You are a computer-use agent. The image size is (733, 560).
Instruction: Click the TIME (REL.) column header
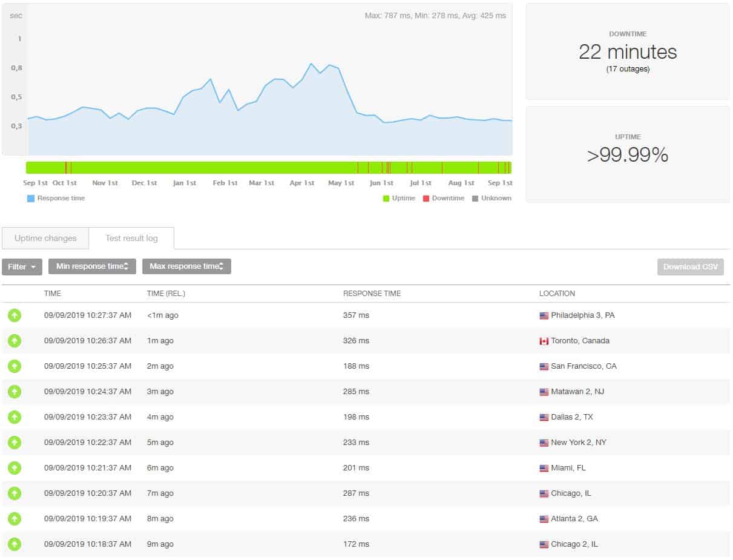click(x=166, y=294)
